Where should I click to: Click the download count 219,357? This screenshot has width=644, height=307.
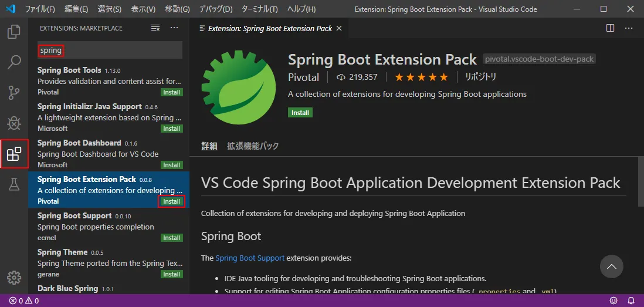click(357, 77)
